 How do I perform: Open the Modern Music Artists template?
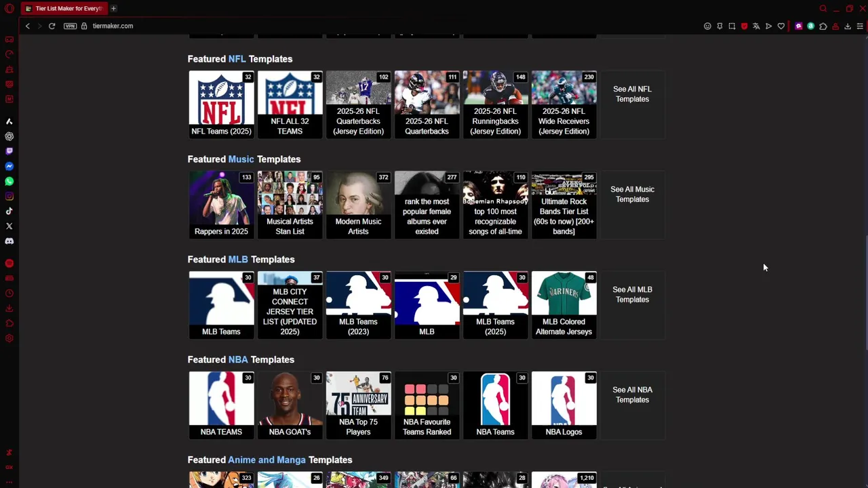tap(358, 205)
